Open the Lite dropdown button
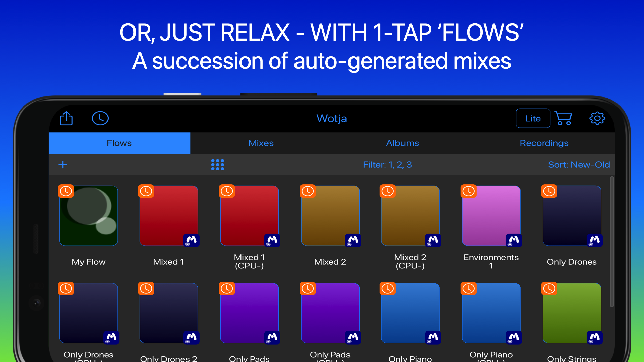644x362 pixels. (x=533, y=118)
